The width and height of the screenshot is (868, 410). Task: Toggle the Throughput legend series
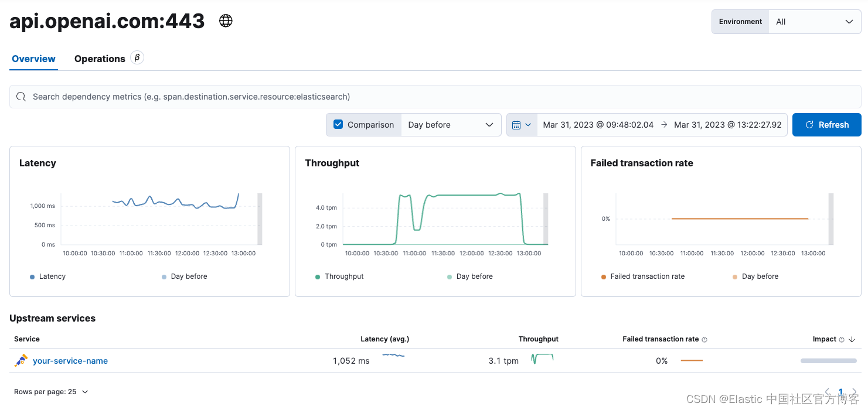339,276
